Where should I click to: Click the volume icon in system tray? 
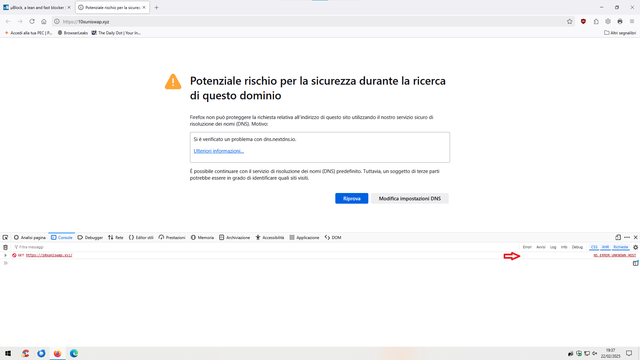(595, 353)
